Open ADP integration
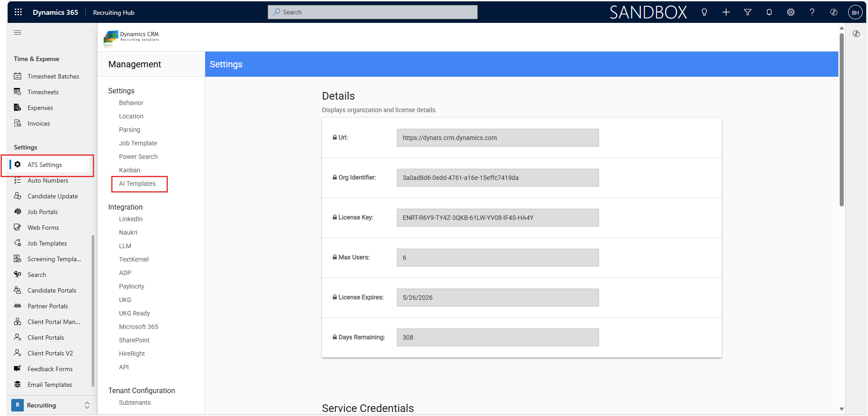The height and width of the screenshot is (416, 868). tap(125, 273)
